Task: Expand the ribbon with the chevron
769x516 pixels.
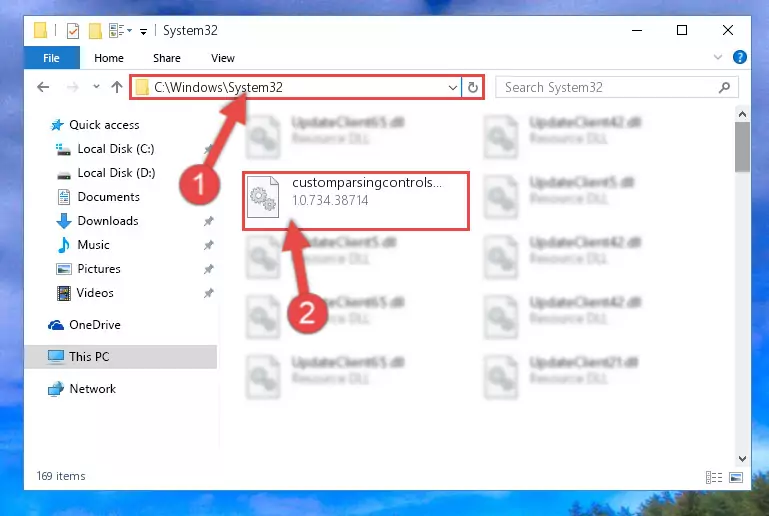Action: click(x=718, y=57)
